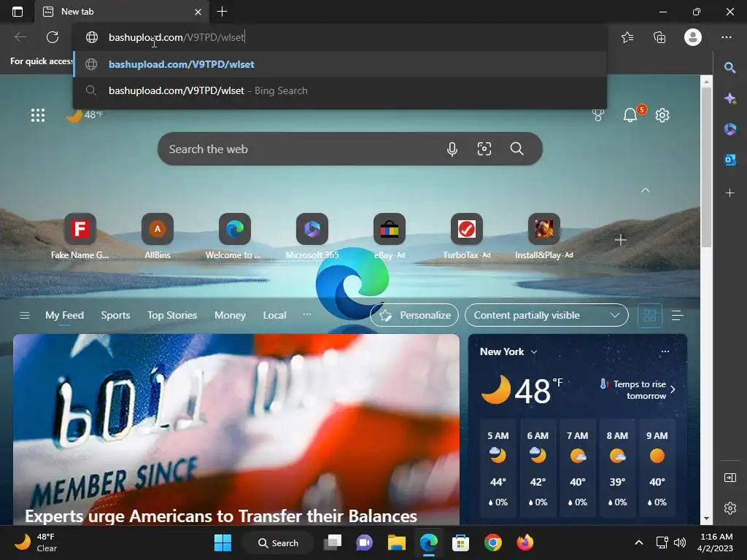This screenshot has height=560, width=747.
Task: Open sidebar settings gear at bottom
Action: tap(729, 508)
